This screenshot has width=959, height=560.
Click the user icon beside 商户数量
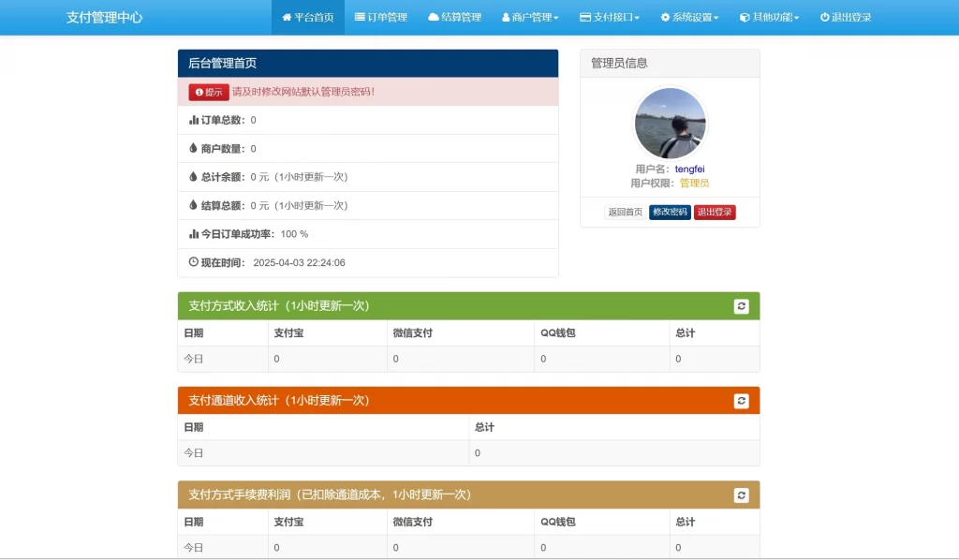(x=193, y=148)
